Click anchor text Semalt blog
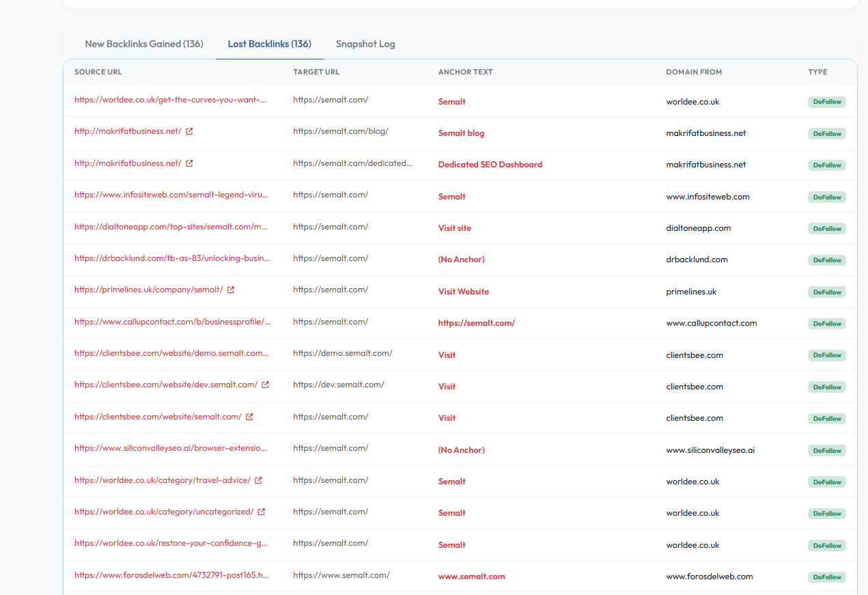This screenshot has width=868, height=595. (x=462, y=133)
